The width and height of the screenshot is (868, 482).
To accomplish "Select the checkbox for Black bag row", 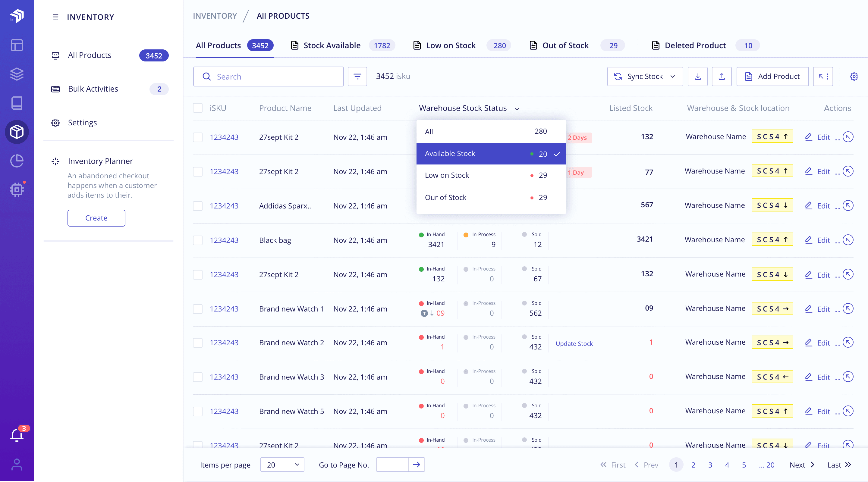I will [198, 240].
